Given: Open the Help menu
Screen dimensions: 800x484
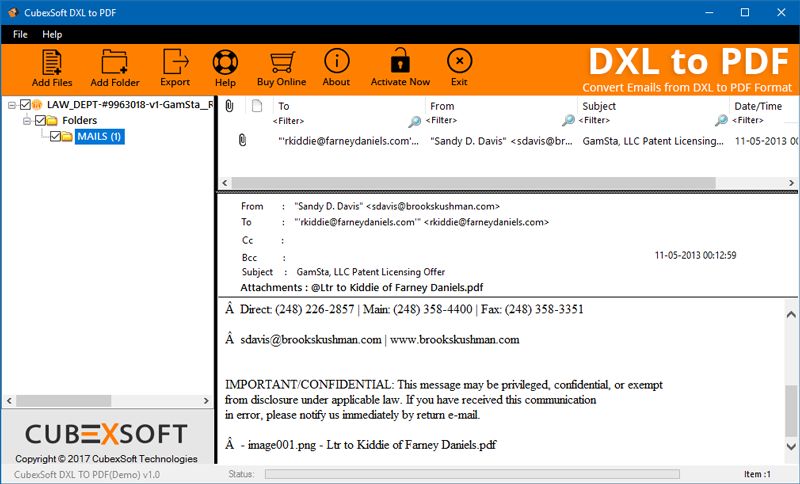Looking at the screenshot, I should tap(52, 34).
